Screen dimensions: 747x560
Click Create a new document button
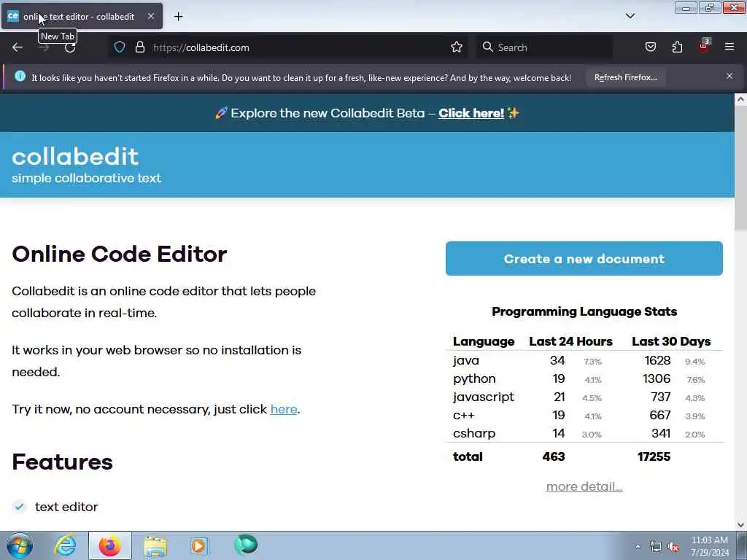click(x=584, y=259)
